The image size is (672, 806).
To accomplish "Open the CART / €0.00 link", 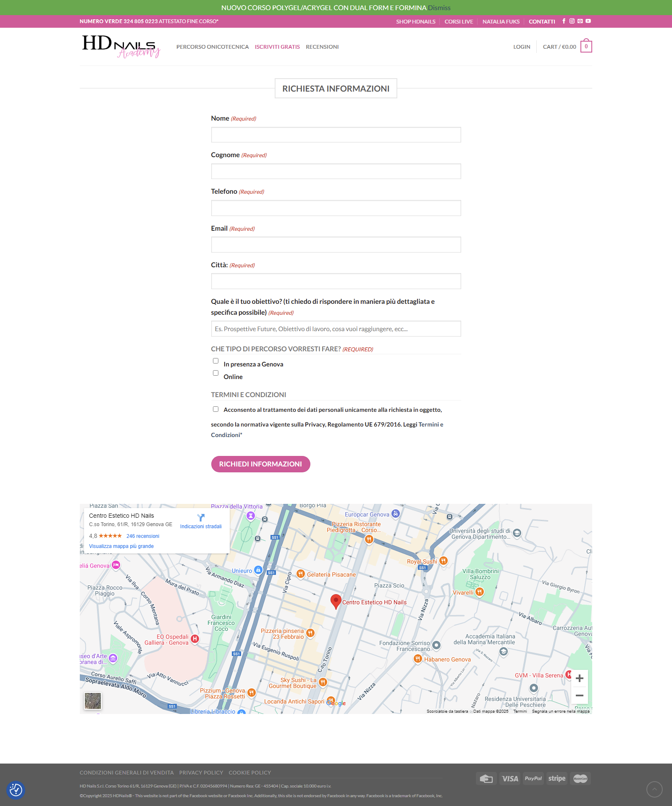I will tap(559, 47).
